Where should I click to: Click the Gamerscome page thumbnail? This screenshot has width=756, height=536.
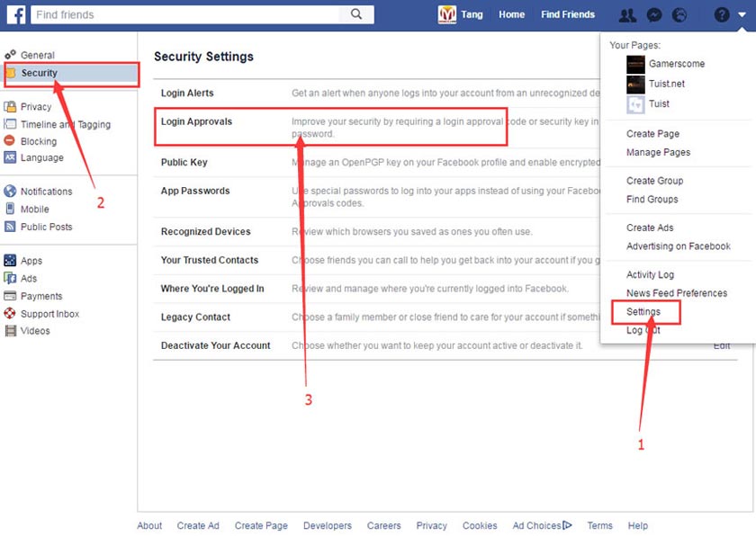635,64
